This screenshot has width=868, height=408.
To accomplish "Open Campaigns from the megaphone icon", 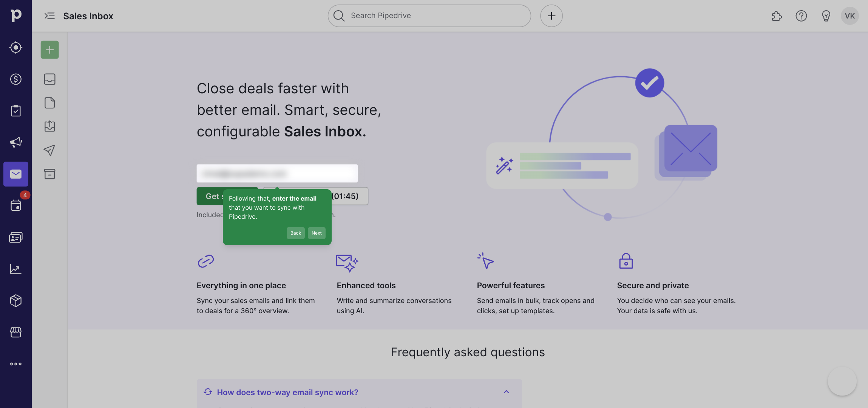I will click(x=16, y=142).
